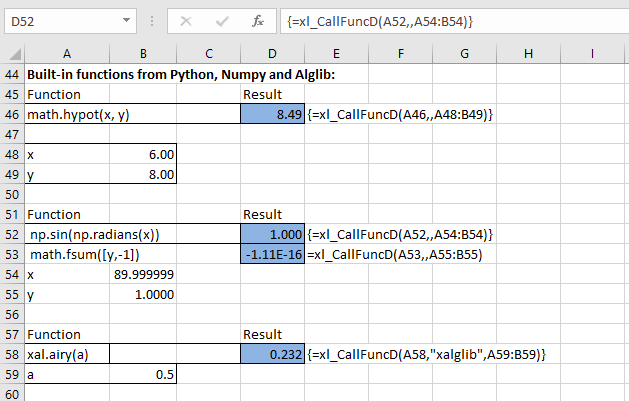Click the Select All corner triangle
Viewport: 629px width, 401px height.
(12, 53)
